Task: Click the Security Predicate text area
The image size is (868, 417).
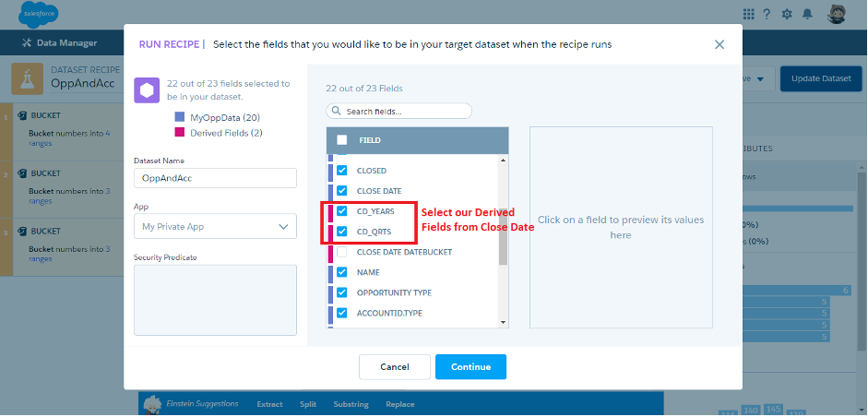Action: coord(215,300)
